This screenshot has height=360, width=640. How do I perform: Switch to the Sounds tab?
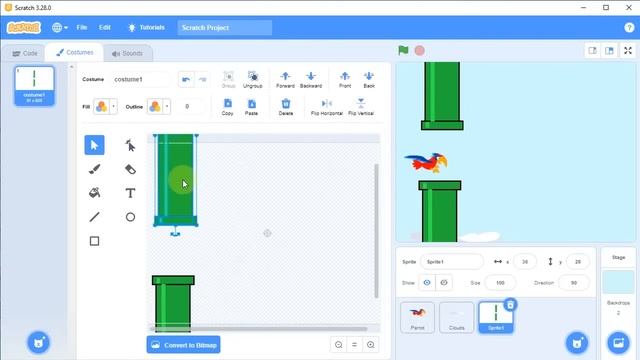[x=127, y=53]
